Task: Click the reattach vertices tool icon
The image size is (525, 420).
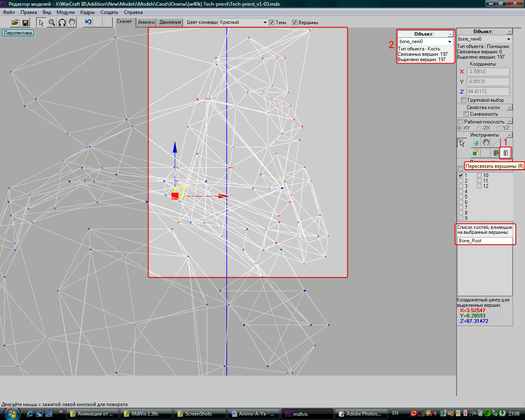Action: pos(506,153)
